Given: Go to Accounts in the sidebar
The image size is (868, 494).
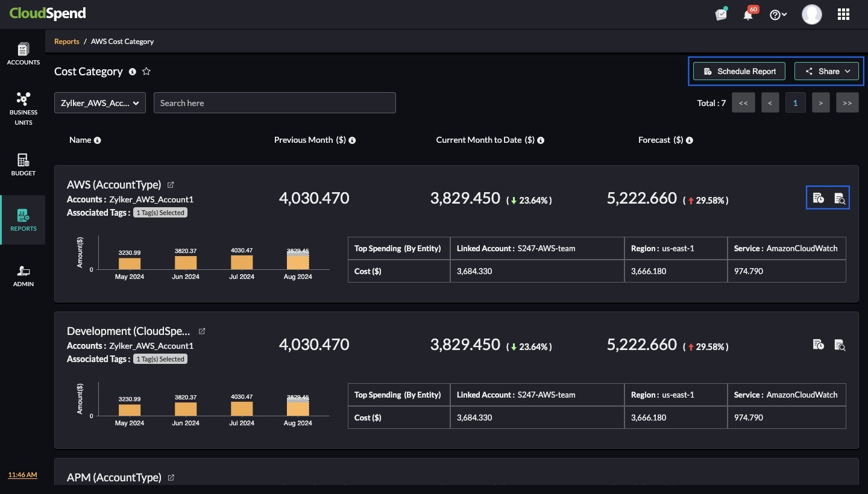Looking at the screenshot, I should coord(24,54).
